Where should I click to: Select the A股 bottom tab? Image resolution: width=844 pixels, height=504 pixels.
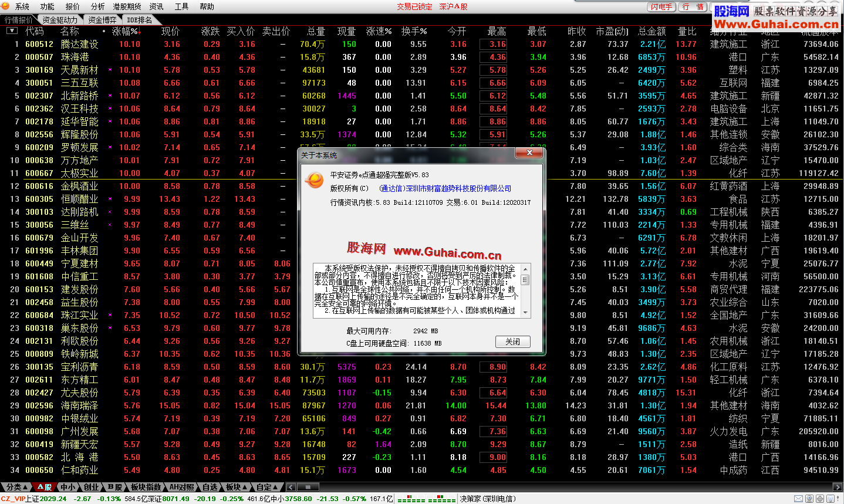coord(45,487)
